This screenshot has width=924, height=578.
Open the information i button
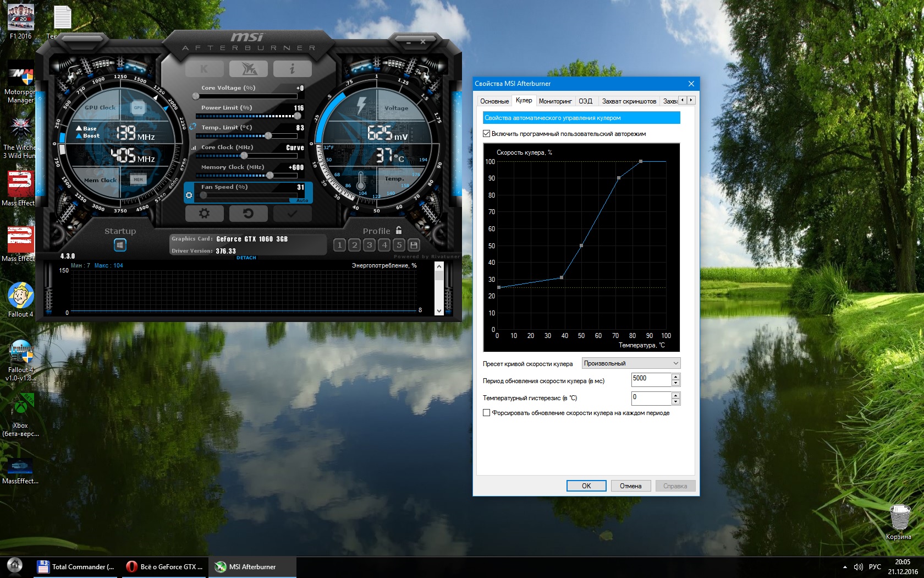coord(292,69)
